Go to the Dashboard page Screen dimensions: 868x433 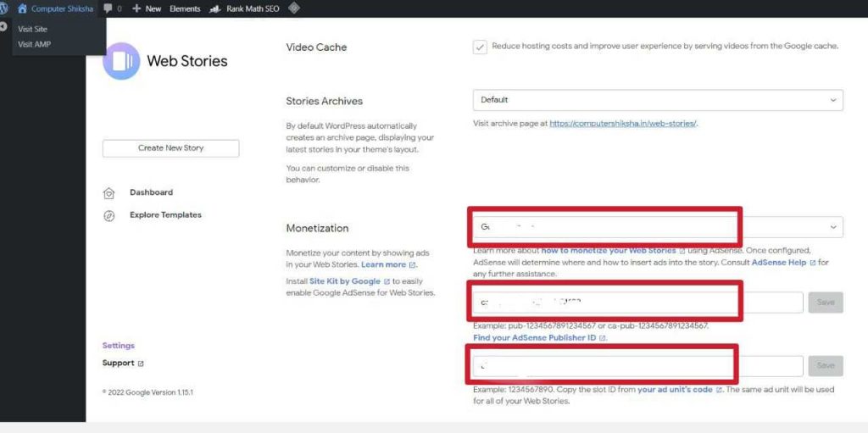pyautogui.click(x=151, y=192)
